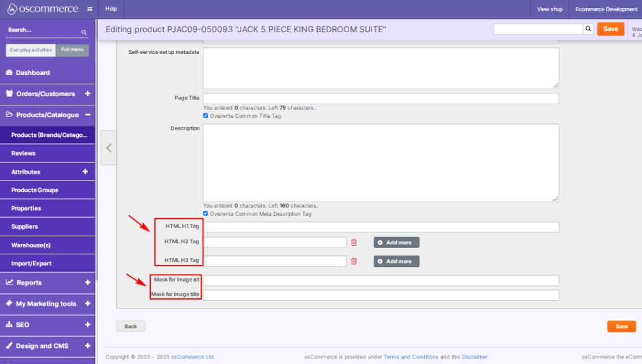The width and height of the screenshot is (642, 364).
Task: Click the sidebar search magnifier icon
Action: pos(84,32)
